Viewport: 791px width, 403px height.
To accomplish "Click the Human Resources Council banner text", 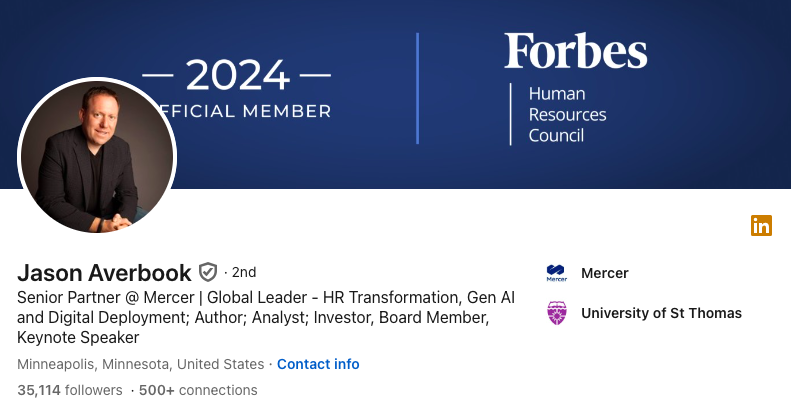I will (x=567, y=114).
